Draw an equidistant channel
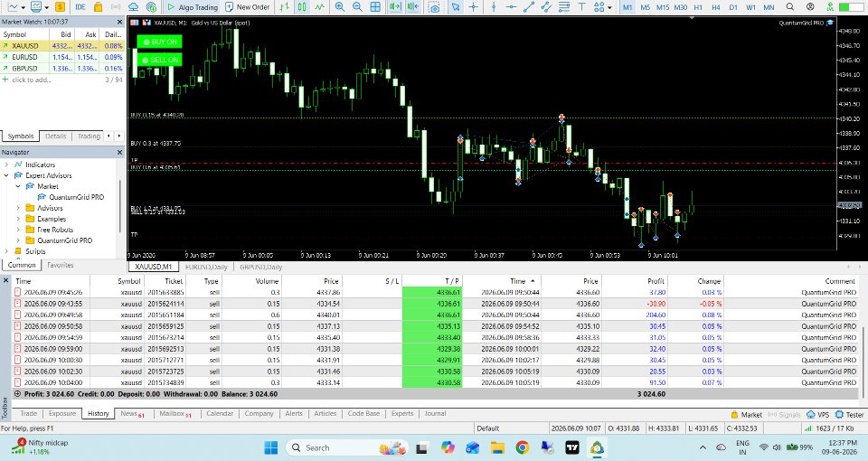 click(x=546, y=7)
